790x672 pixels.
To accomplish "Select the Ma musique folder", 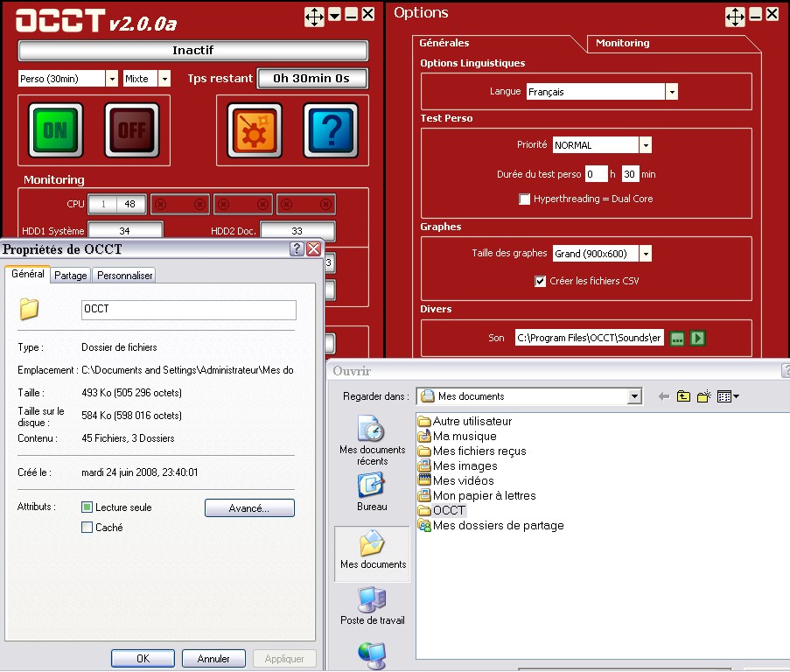I will click(458, 437).
